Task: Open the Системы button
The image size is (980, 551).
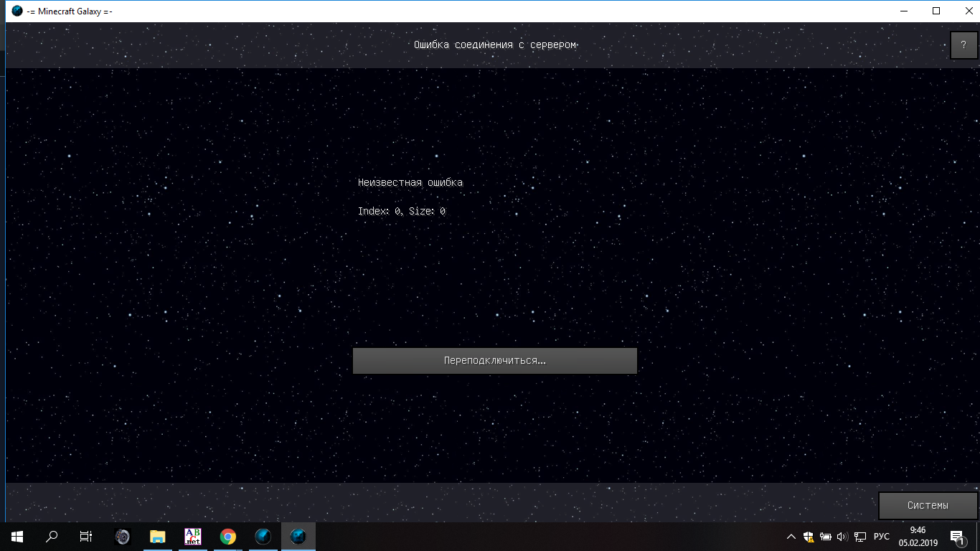Action: (x=928, y=505)
